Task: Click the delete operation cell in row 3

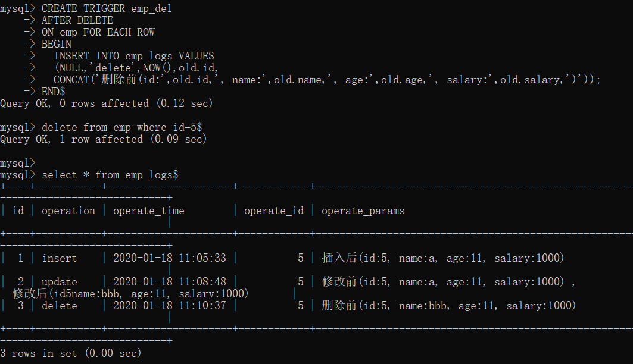Action: point(60,306)
